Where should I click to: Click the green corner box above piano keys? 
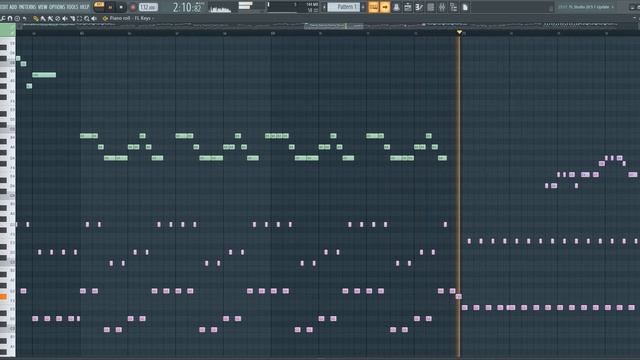(8, 30)
